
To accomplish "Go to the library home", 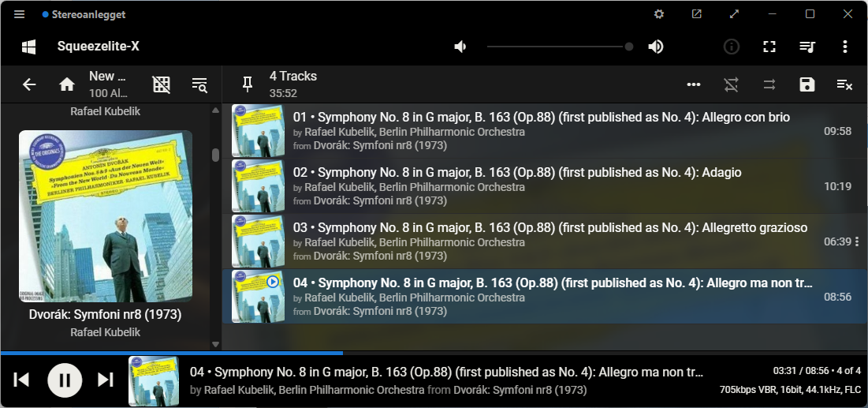I will [67, 84].
